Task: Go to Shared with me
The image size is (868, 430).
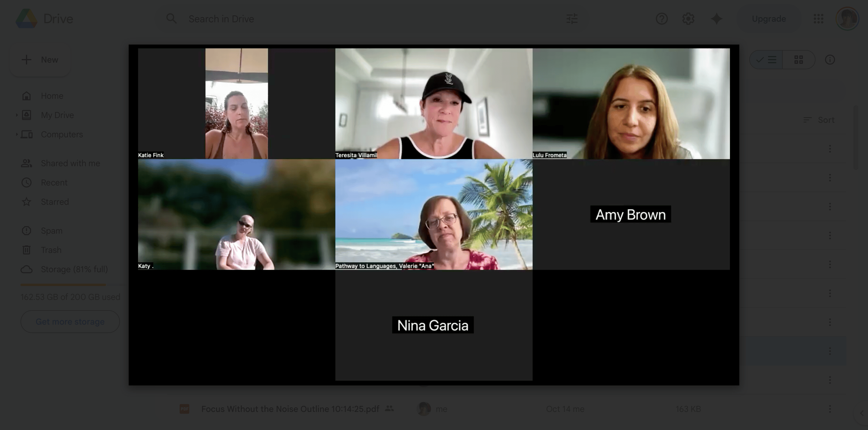Action: click(x=70, y=163)
